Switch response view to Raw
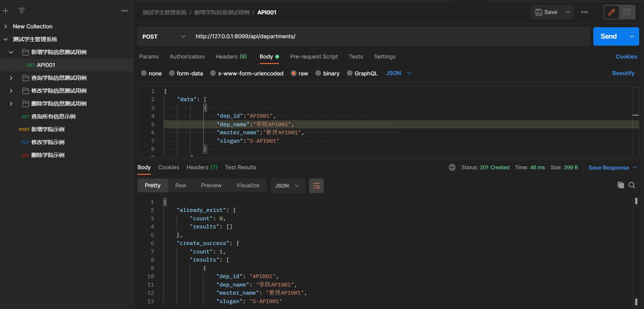644x309 pixels. click(x=181, y=185)
